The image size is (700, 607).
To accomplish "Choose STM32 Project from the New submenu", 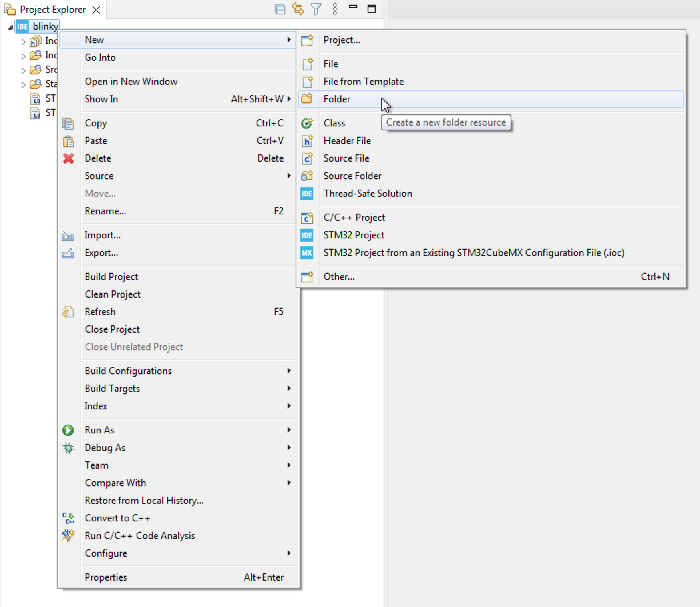I will [354, 235].
